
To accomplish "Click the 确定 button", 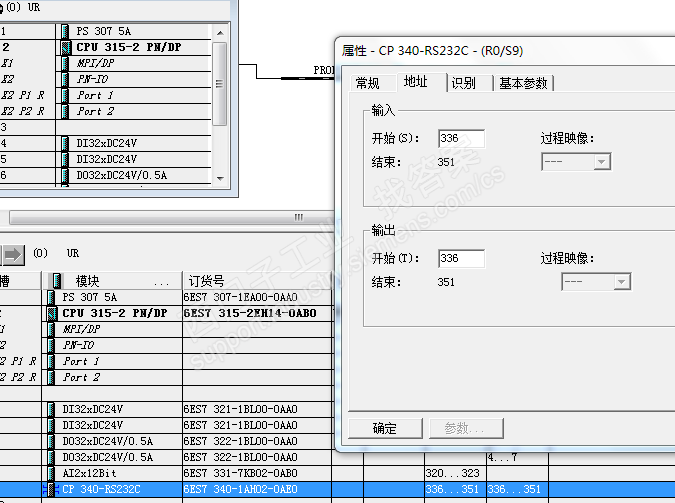I will pyautogui.click(x=385, y=428).
